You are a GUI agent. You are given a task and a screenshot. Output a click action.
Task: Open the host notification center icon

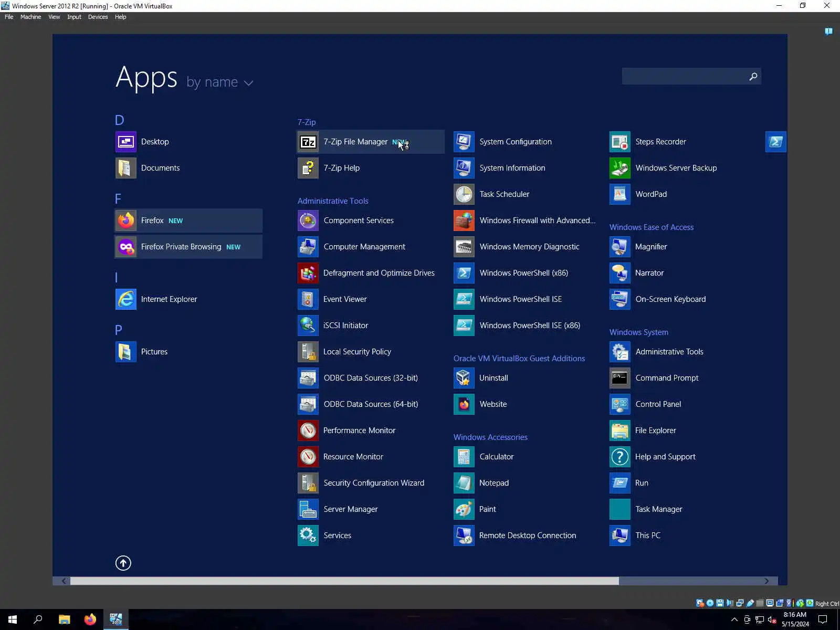823,620
